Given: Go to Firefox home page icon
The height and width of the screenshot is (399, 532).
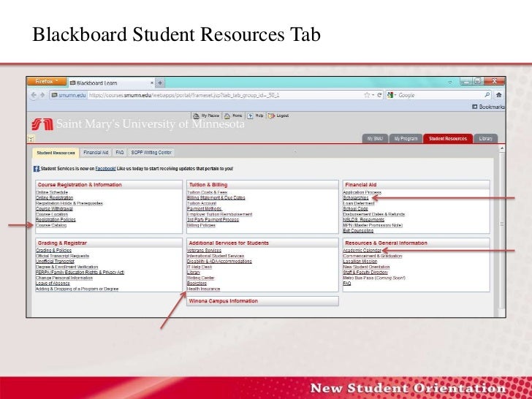Looking at the screenshot, I should 498,95.
